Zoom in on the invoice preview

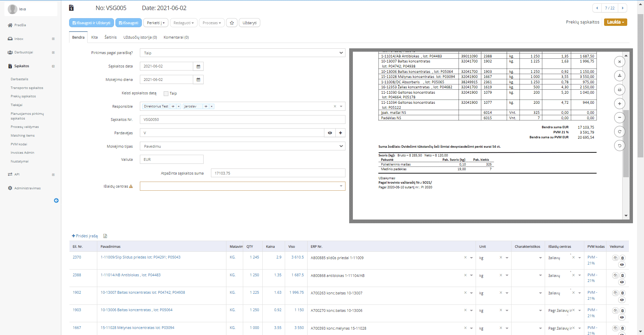click(x=620, y=104)
